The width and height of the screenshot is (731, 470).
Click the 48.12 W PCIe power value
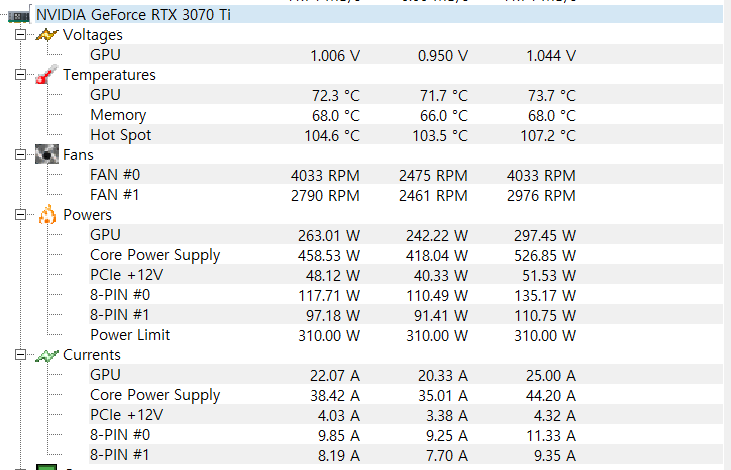click(333, 276)
